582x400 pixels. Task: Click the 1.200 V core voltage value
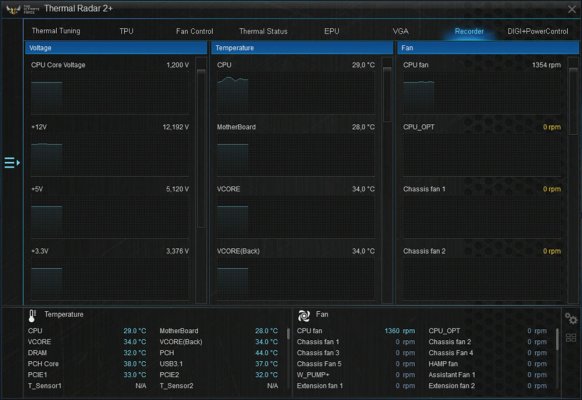coord(177,65)
